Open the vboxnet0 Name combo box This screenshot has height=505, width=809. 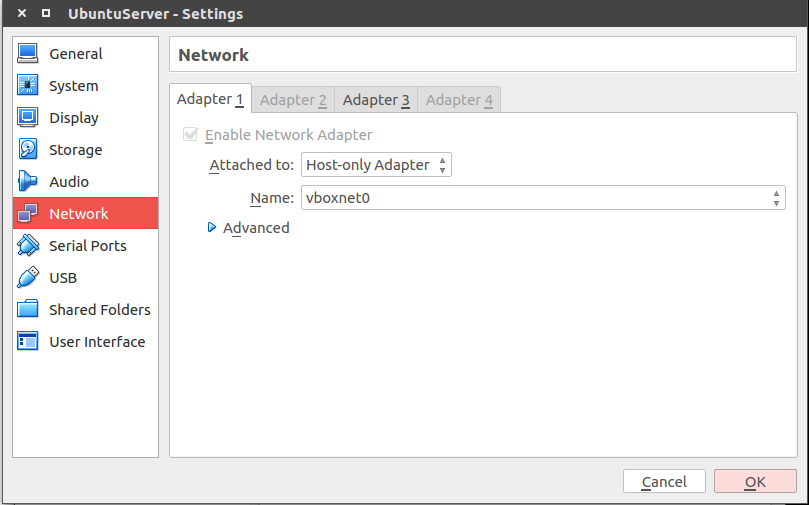click(x=542, y=198)
